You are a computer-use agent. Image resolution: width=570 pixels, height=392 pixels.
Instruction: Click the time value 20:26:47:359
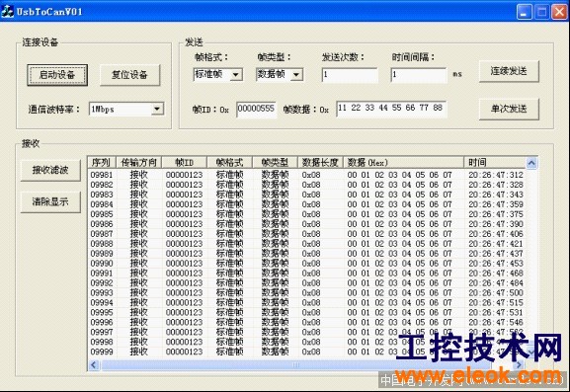[496, 204]
